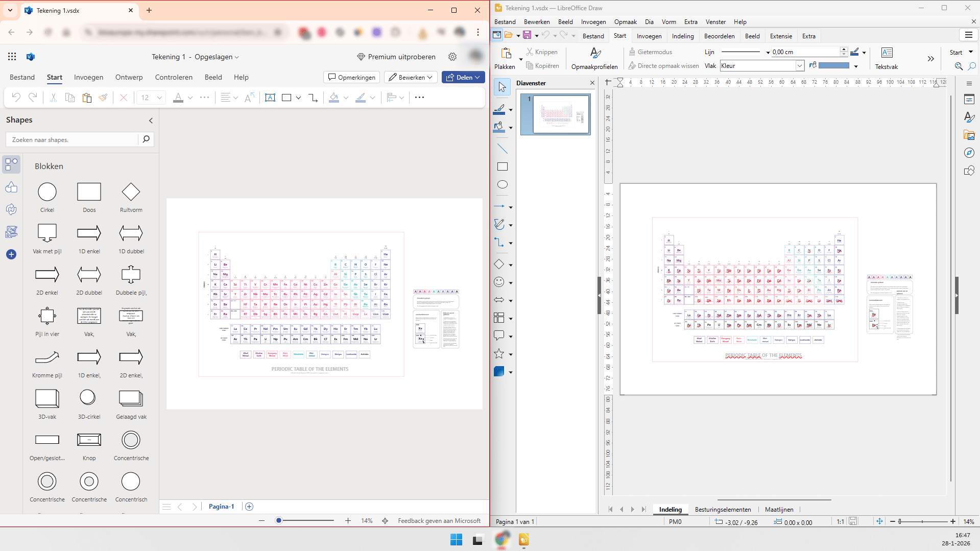Click the Insert Line tool in Draw
Image resolution: width=980 pixels, height=551 pixels.
(502, 149)
